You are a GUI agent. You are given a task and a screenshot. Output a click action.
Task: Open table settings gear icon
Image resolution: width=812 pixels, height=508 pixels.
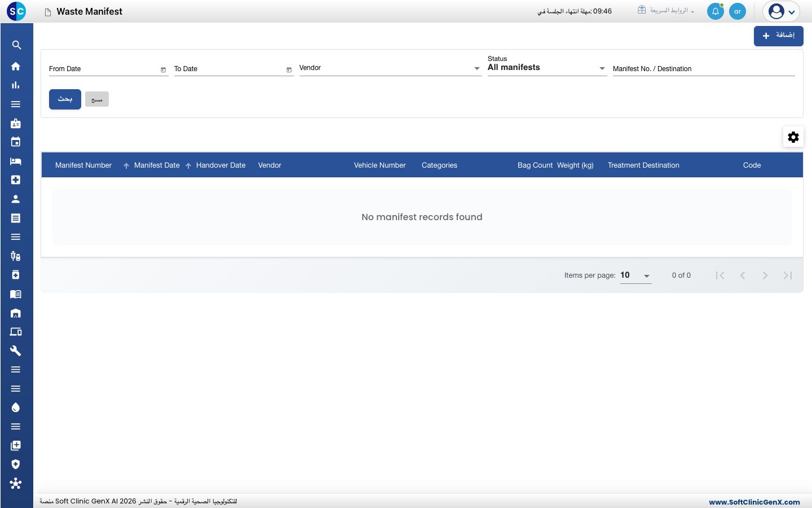point(793,137)
